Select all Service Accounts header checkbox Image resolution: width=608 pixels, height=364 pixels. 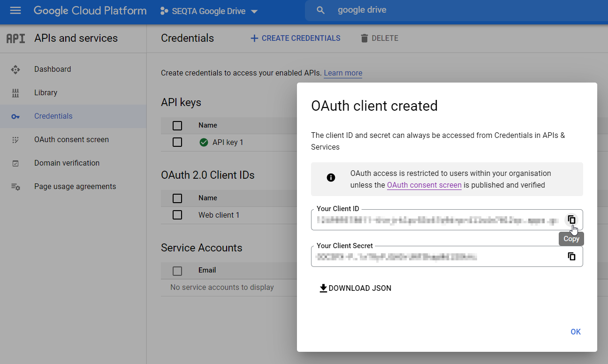[177, 271]
